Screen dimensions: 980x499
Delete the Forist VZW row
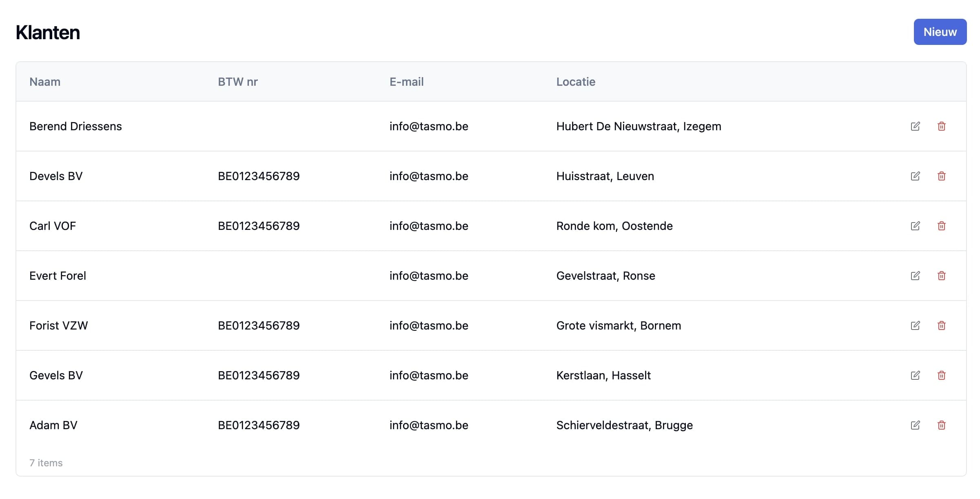[x=941, y=325]
